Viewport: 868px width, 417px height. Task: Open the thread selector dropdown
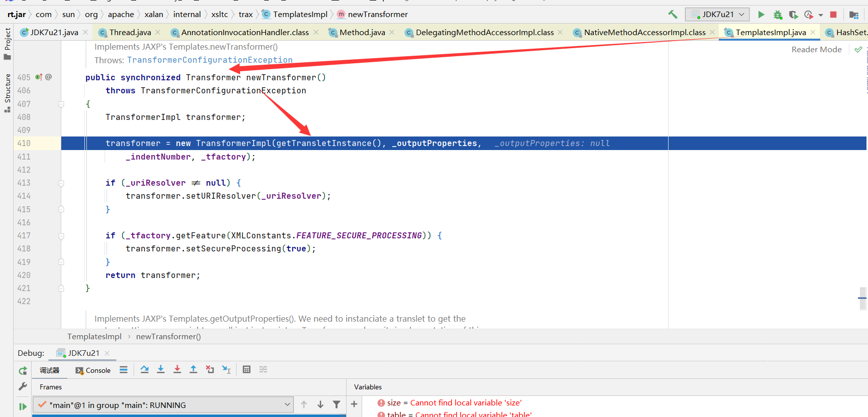[x=163, y=405]
